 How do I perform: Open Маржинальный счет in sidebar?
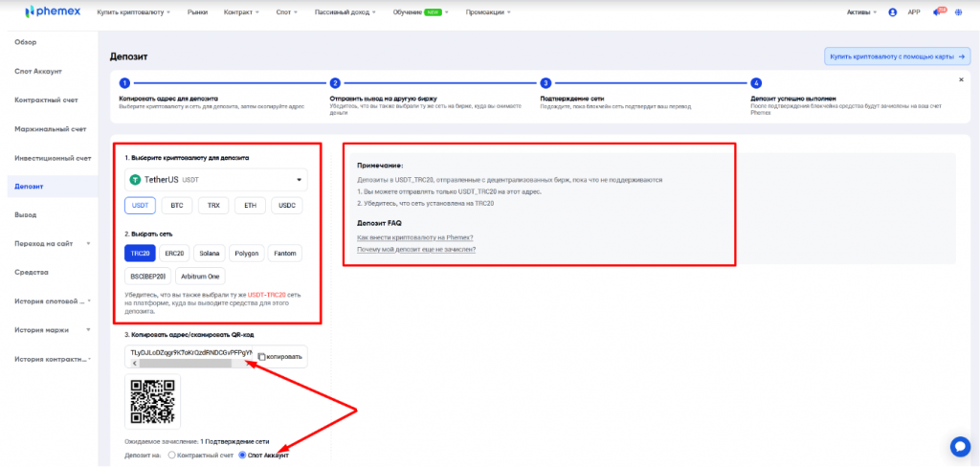53,129
